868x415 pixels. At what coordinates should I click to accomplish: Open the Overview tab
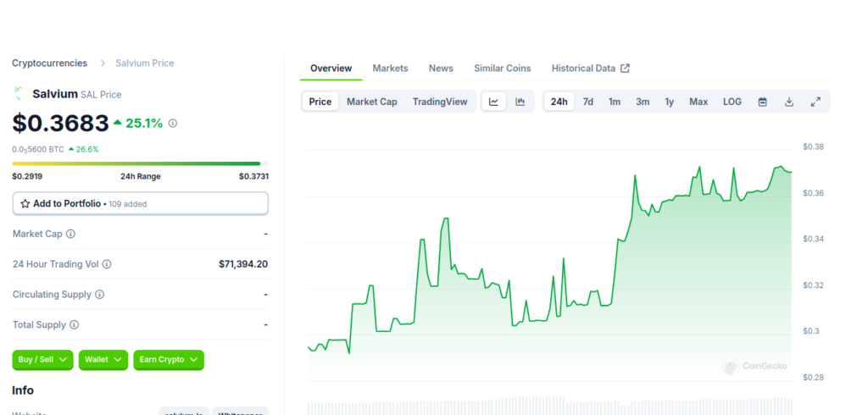(331, 68)
